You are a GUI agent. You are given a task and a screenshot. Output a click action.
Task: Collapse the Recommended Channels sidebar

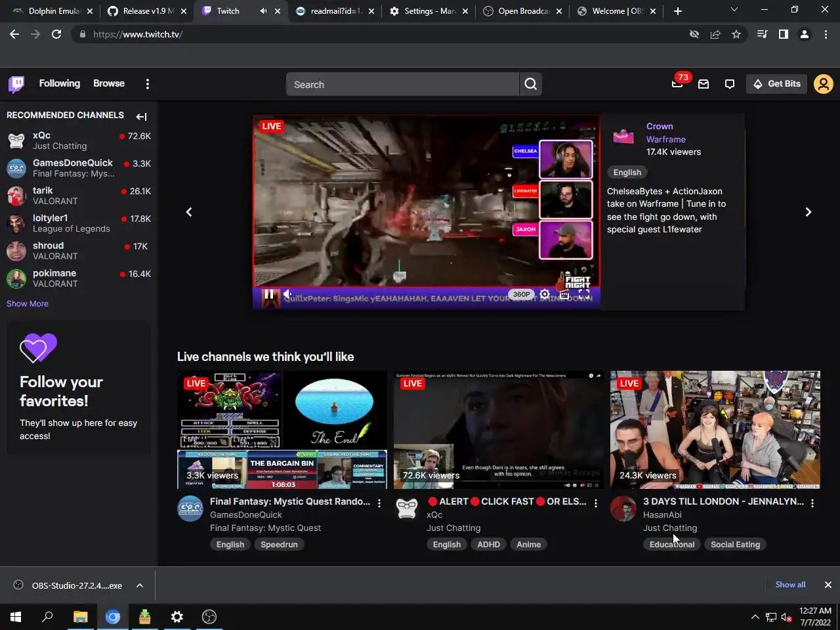point(141,117)
